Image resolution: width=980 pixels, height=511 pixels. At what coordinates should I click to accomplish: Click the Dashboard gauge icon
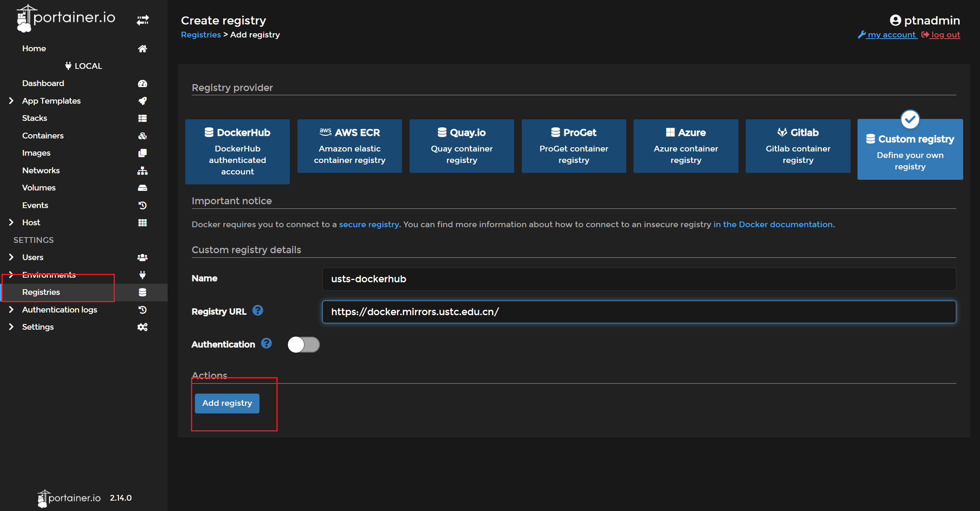point(142,83)
